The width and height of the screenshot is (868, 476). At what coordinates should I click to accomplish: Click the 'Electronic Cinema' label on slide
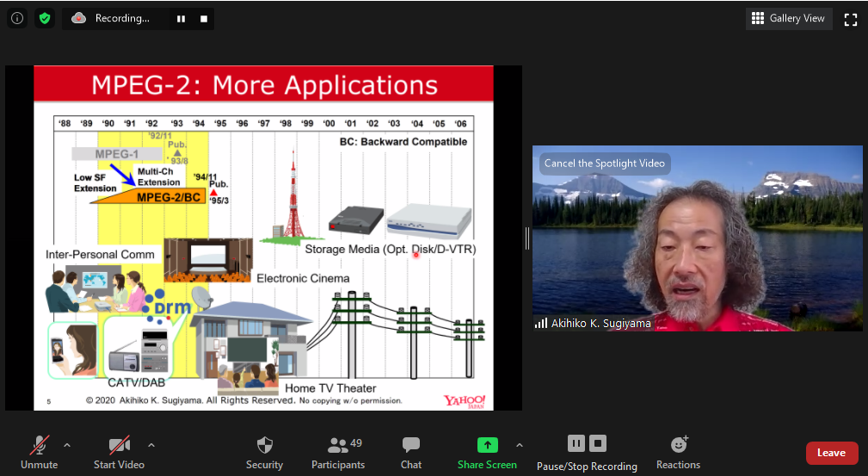pos(303,278)
